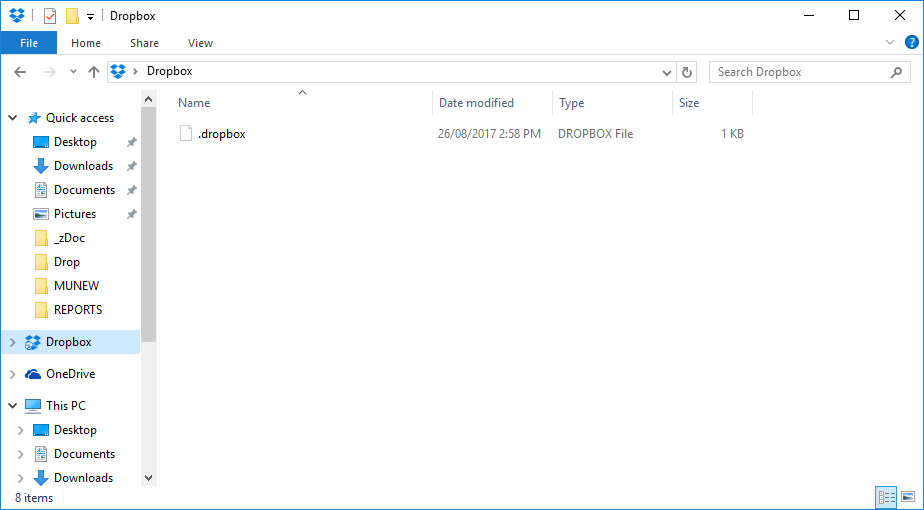924x510 pixels.
Task: Go up one folder level
Action: pyautogui.click(x=93, y=72)
